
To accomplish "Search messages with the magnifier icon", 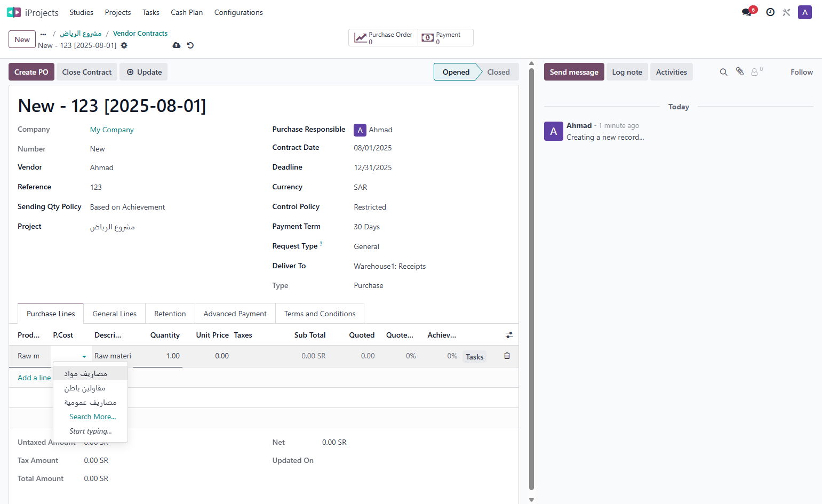I will point(724,72).
